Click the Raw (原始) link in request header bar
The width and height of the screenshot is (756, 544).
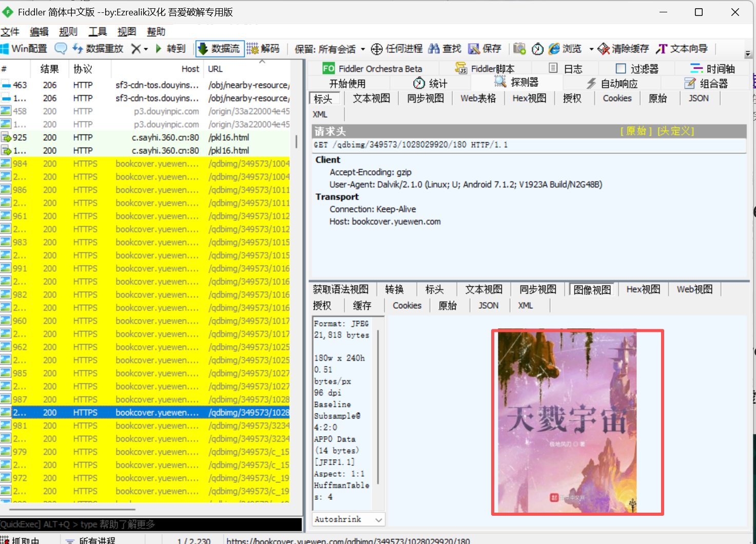pyautogui.click(x=636, y=131)
